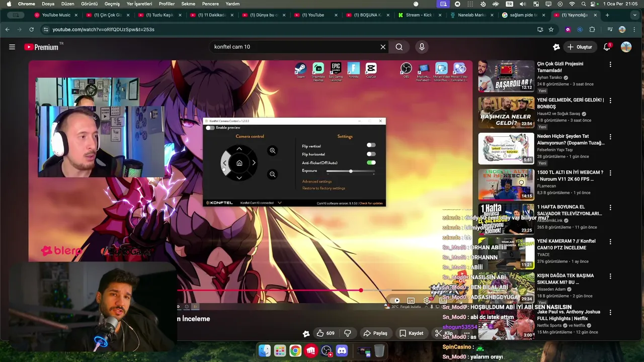The width and height of the screenshot is (644, 362).
Task: Open more actions under the video
Action: click(467, 333)
